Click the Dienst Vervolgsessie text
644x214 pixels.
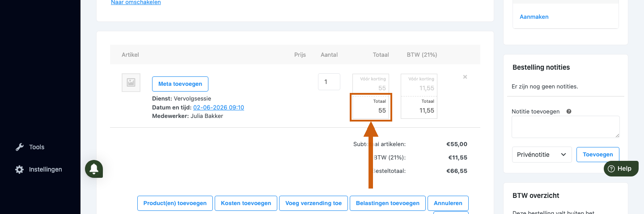182,98
